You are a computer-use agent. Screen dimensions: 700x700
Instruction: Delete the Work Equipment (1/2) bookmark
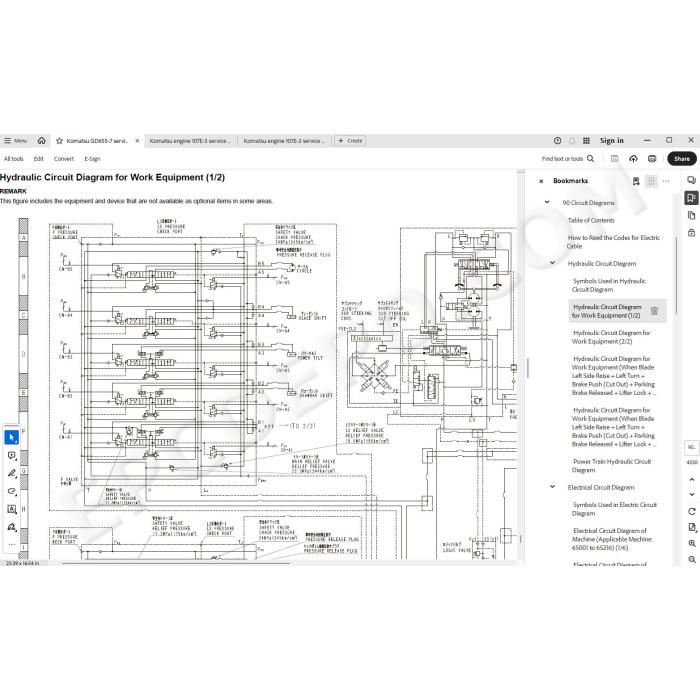coord(654,311)
